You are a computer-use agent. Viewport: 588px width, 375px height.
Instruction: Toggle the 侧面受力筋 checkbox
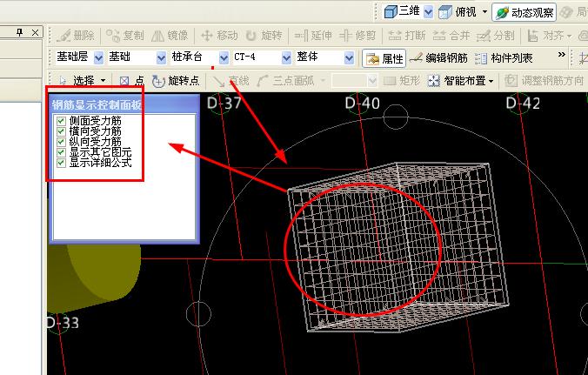click(x=60, y=121)
